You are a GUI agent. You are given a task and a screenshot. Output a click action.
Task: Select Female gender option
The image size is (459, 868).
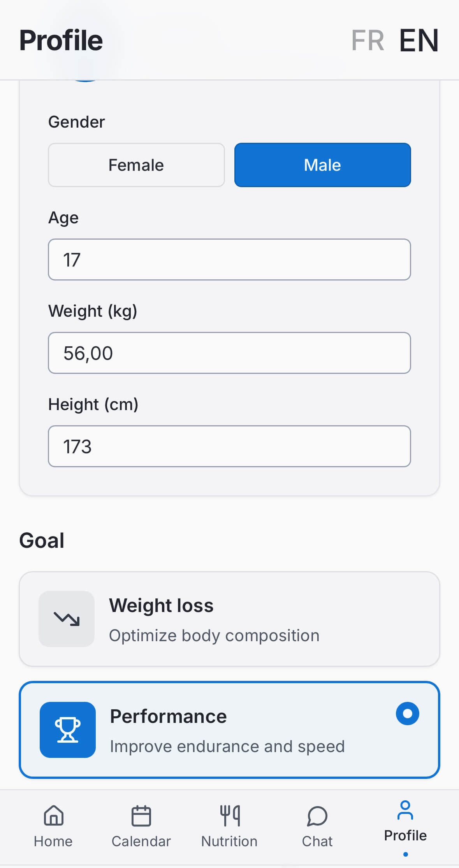coord(136,165)
